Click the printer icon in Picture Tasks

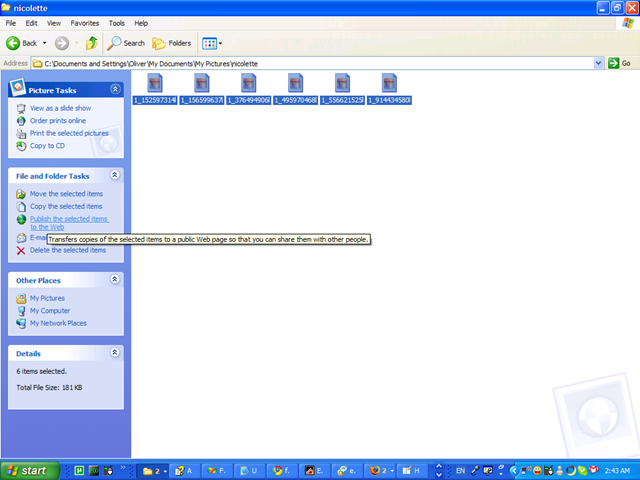[21, 133]
